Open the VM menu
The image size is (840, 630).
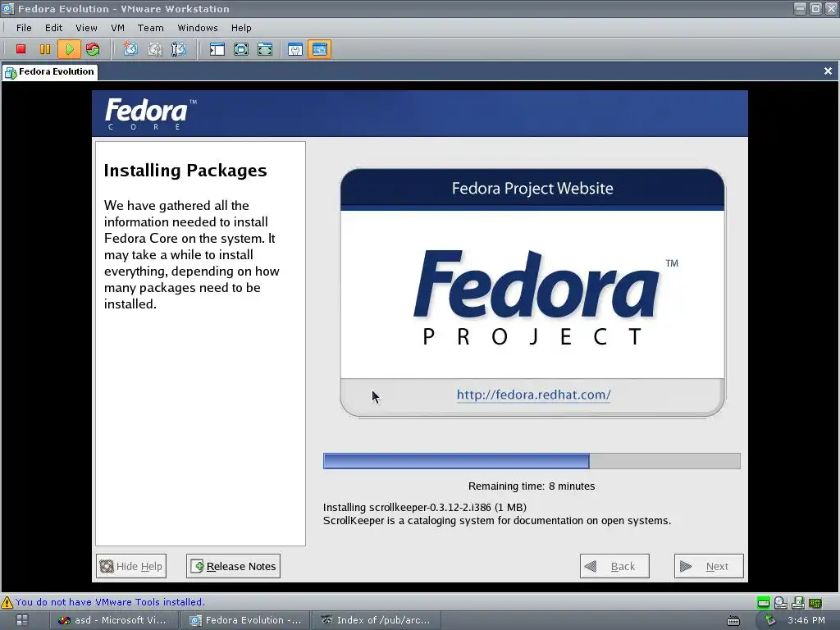pos(117,28)
